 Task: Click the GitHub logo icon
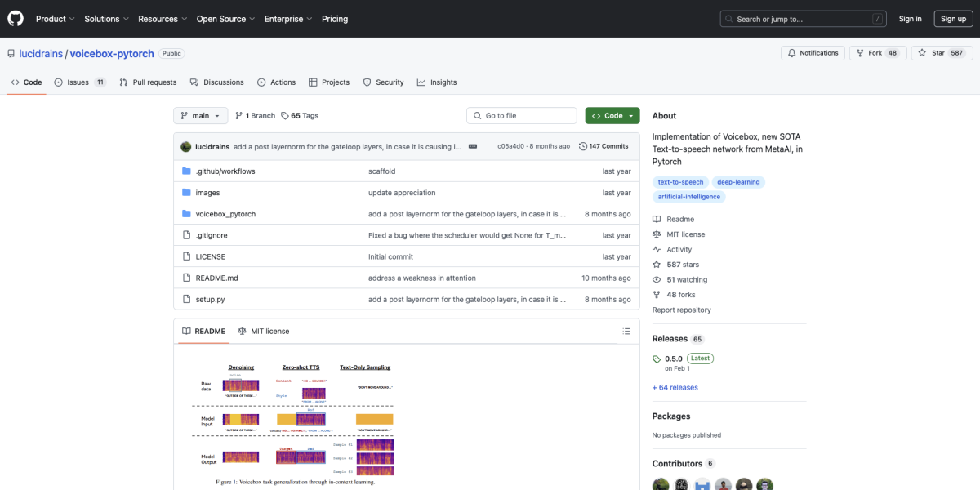pyautogui.click(x=15, y=18)
